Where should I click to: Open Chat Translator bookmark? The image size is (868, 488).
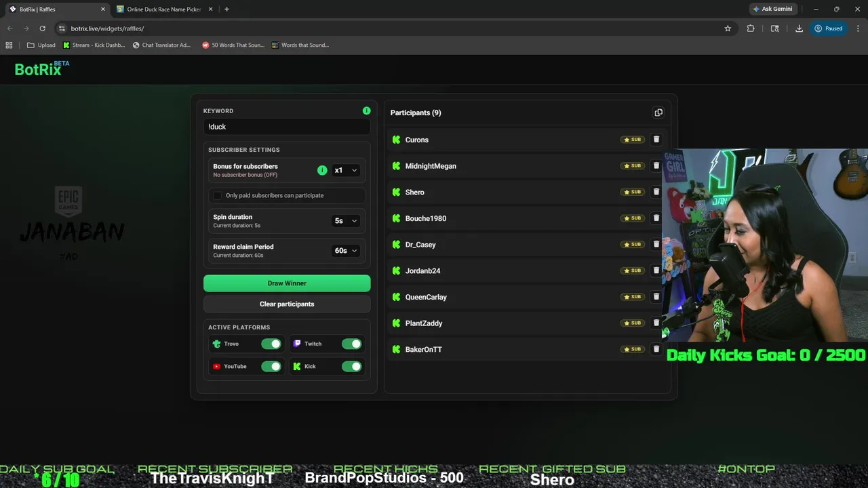tap(162, 45)
